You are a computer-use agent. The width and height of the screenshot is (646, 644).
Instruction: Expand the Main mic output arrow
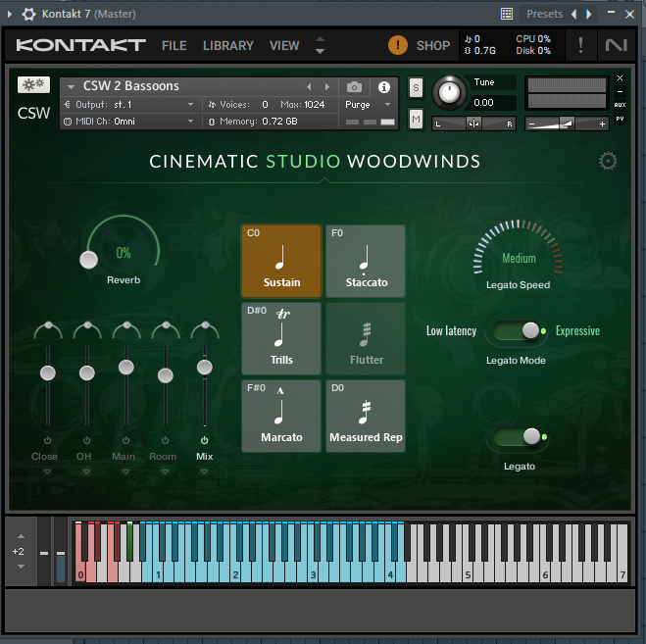[125, 471]
